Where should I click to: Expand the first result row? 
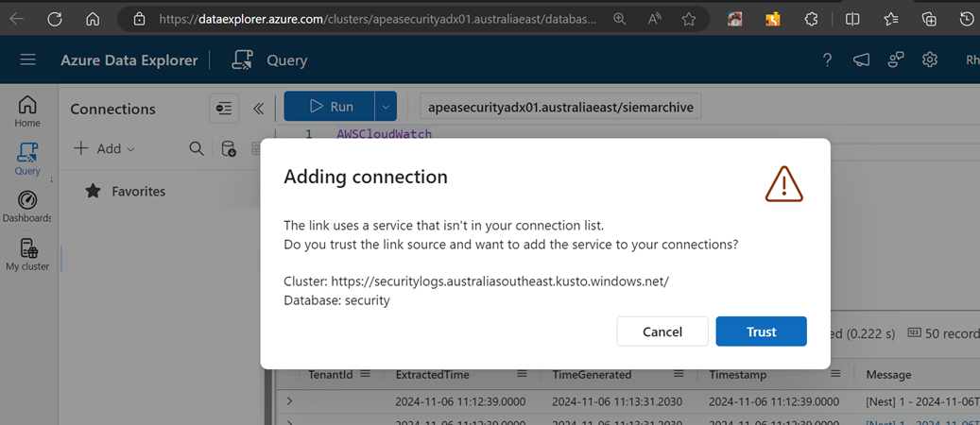pos(289,401)
